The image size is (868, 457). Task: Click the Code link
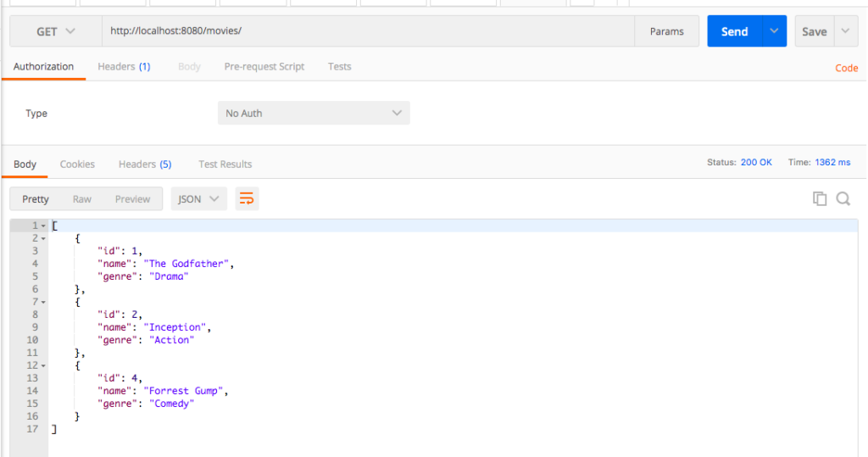coord(846,68)
